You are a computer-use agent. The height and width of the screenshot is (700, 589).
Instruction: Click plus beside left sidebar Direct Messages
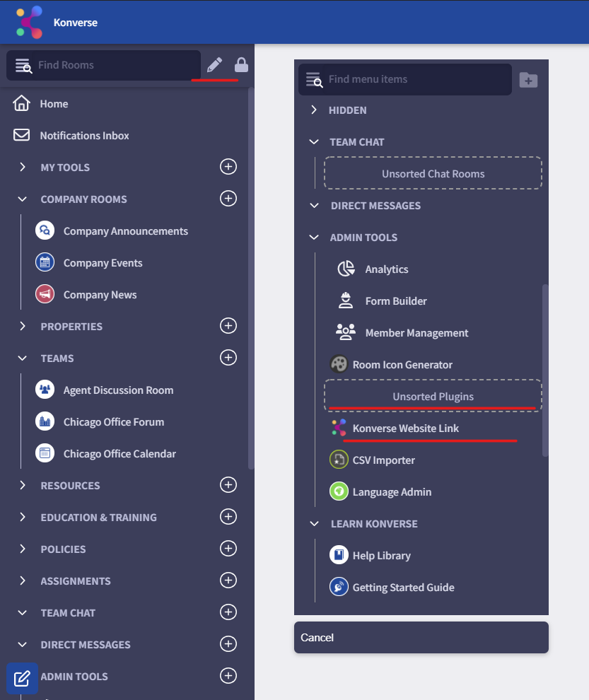pos(228,643)
